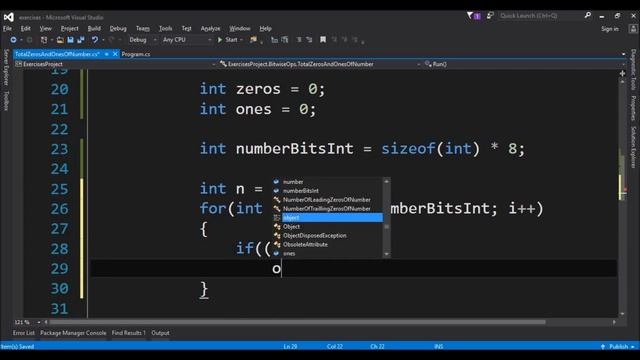Viewport: 640px width, 360px height.
Task: Open the Build menu
Action: coord(94,29)
